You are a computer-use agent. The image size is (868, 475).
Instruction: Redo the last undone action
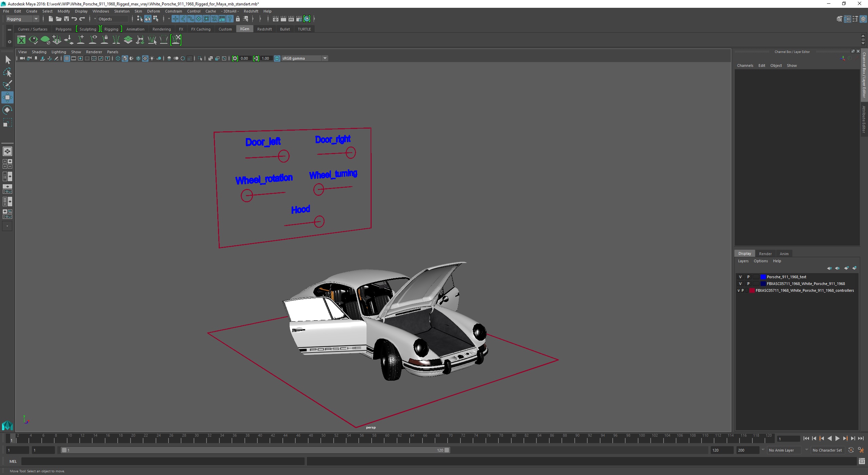[82, 19]
